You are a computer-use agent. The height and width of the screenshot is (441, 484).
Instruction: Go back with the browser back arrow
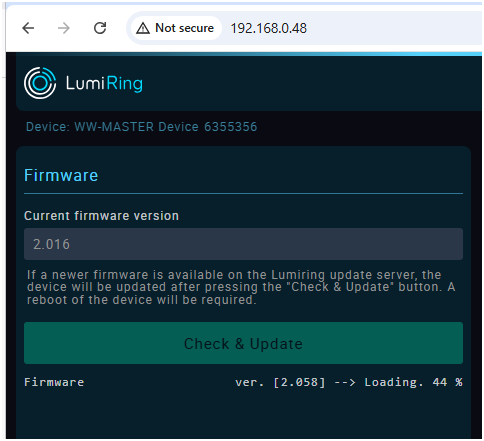pos(28,28)
